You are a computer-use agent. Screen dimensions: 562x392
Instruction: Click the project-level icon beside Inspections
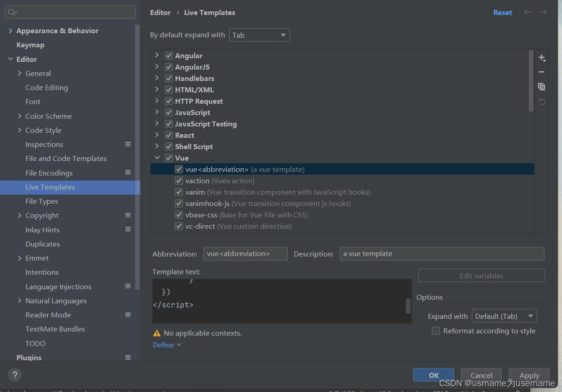tap(128, 144)
